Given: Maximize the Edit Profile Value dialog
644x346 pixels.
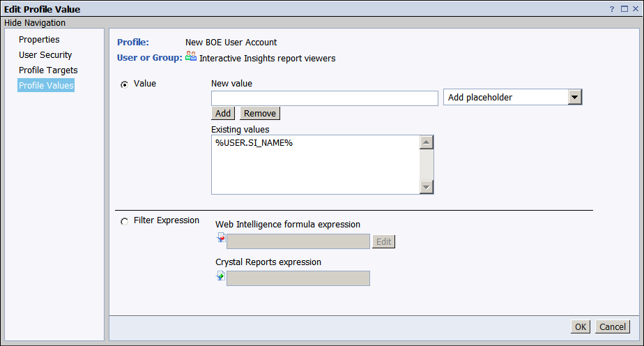Looking at the screenshot, I should [624, 9].
